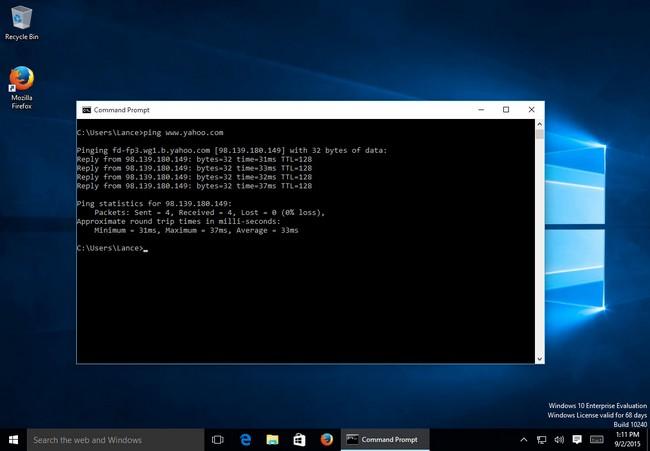Click the scroll up arrow in Command Prompt
Image resolution: width=650 pixels, height=451 pixels.
tap(539, 124)
